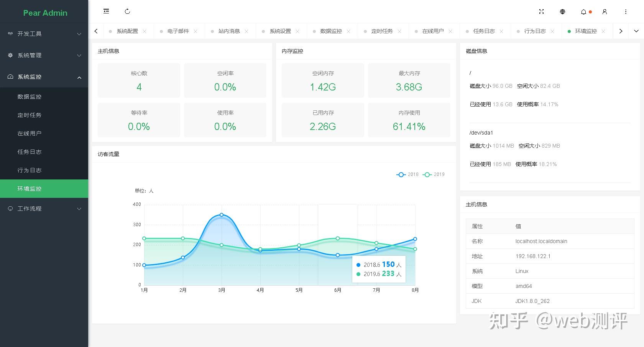Screen dimensions: 644x347
Task: Click hostname localhost.localdomain in table
Action: pyautogui.click(x=541, y=241)
